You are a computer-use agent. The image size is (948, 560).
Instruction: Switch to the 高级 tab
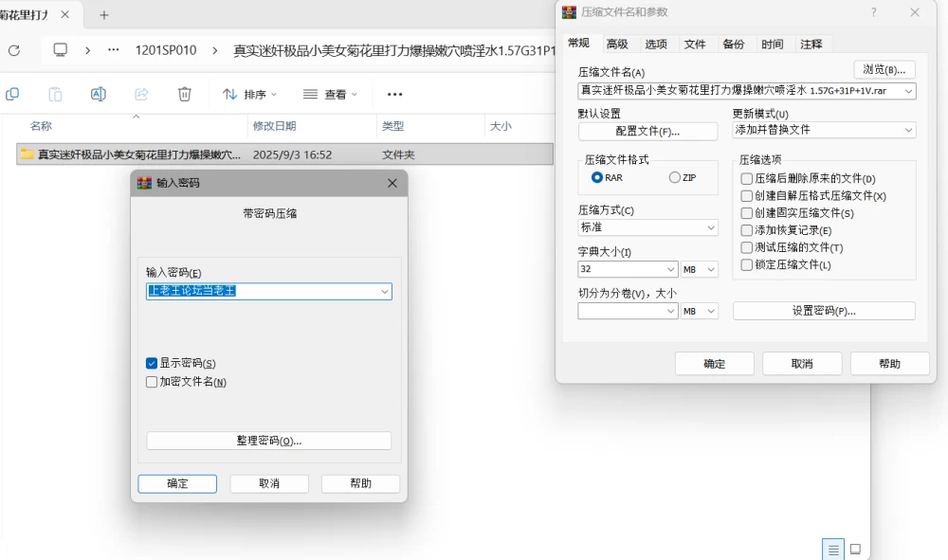(x=617, y=45)
